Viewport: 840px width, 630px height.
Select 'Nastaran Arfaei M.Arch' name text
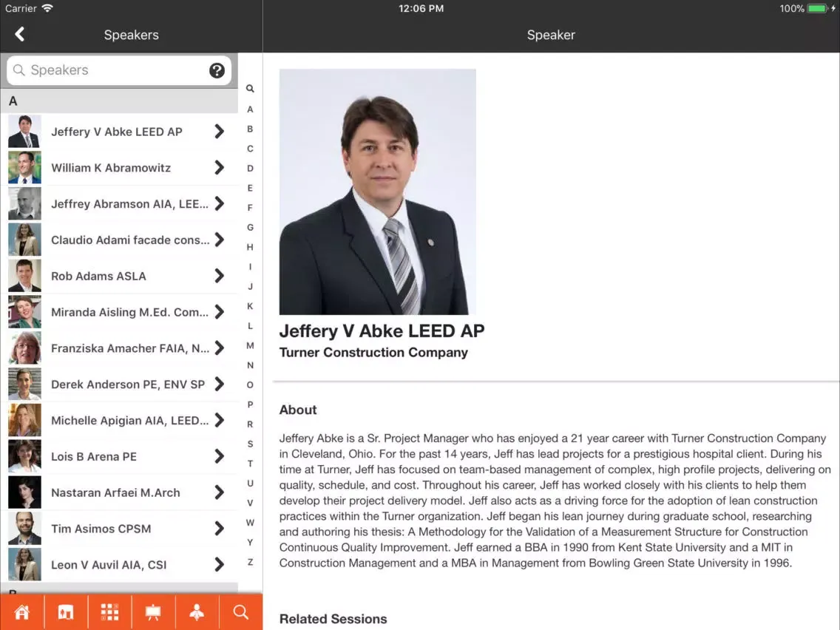(x=115, y=492)
